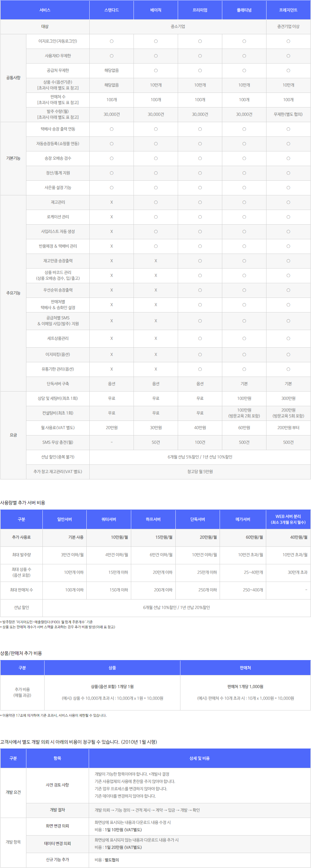Click the 쿼터서버 column header
The width and height of the screenshot is (311, 868).
coord(108,519)
